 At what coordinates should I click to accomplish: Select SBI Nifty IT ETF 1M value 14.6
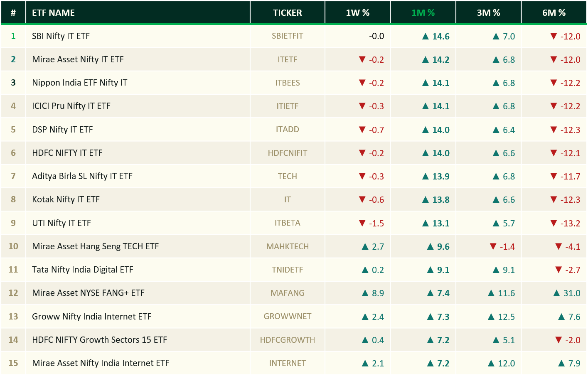436,36
